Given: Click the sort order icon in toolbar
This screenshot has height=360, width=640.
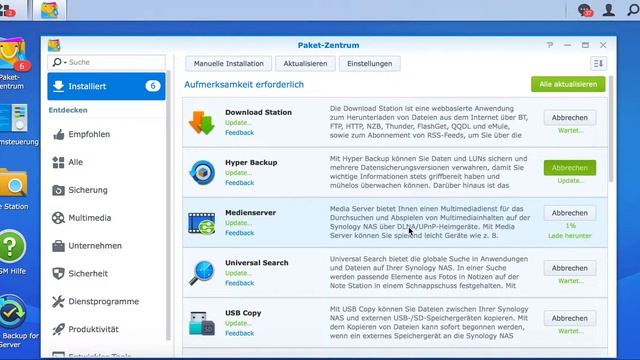Looking at the screenshot, I should click(598, 64).
